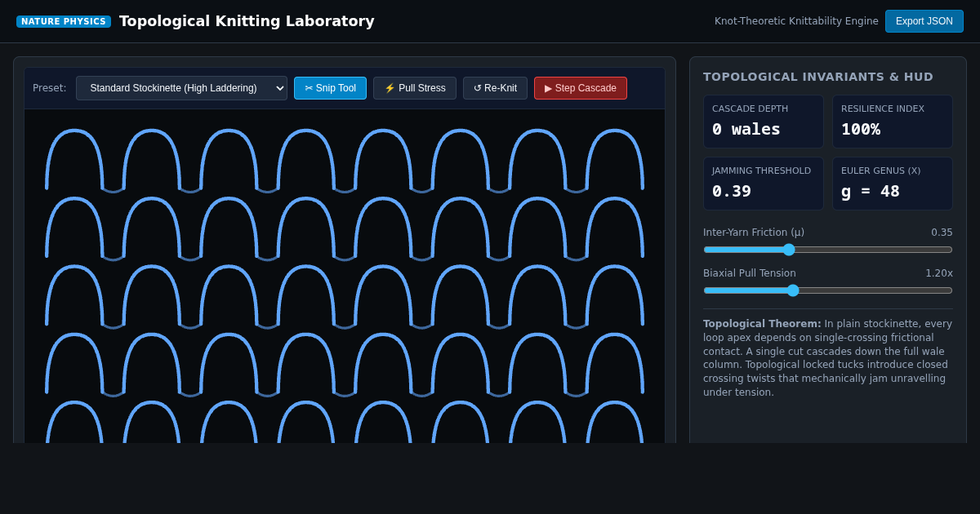Click the Cascade Depth value 0 wales
The height and width of the screenshot is (514, 980).
coord(746,129)
